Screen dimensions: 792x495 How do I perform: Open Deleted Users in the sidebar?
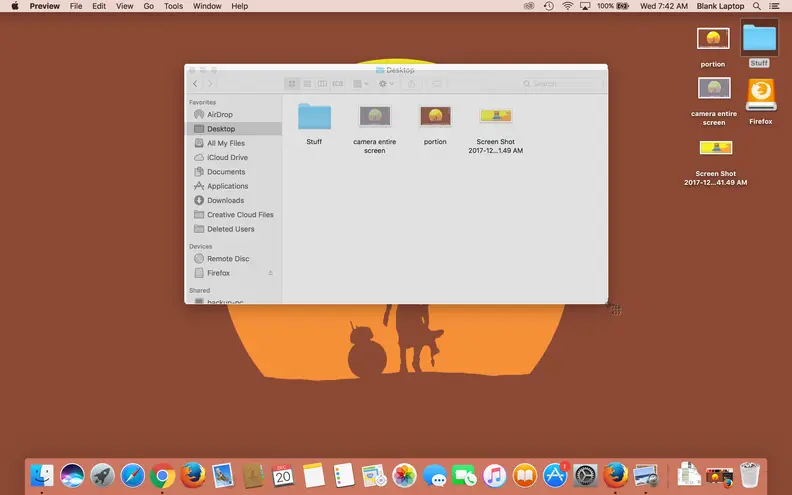pyautogui.click(x=233, y=229)
